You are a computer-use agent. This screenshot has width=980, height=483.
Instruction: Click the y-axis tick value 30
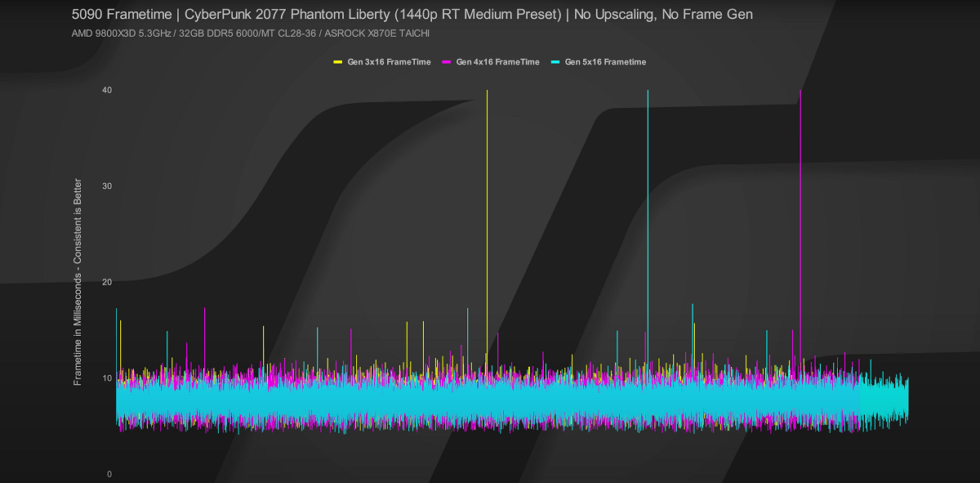pos(106,186)
